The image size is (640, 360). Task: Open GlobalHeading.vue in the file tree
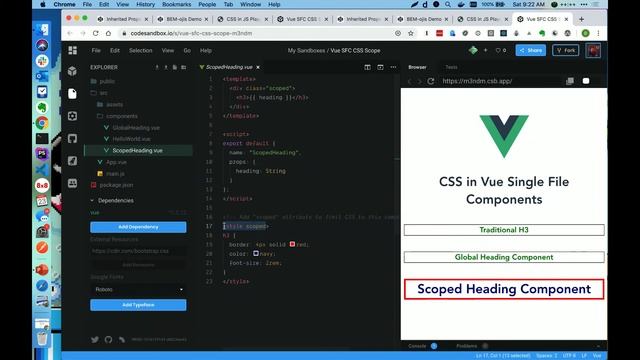pos(136,128)
